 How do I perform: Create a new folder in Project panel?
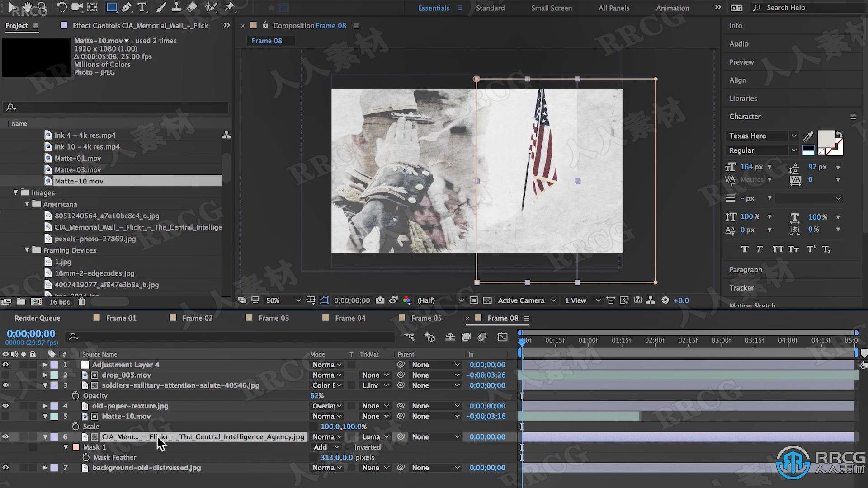point(21,301)
